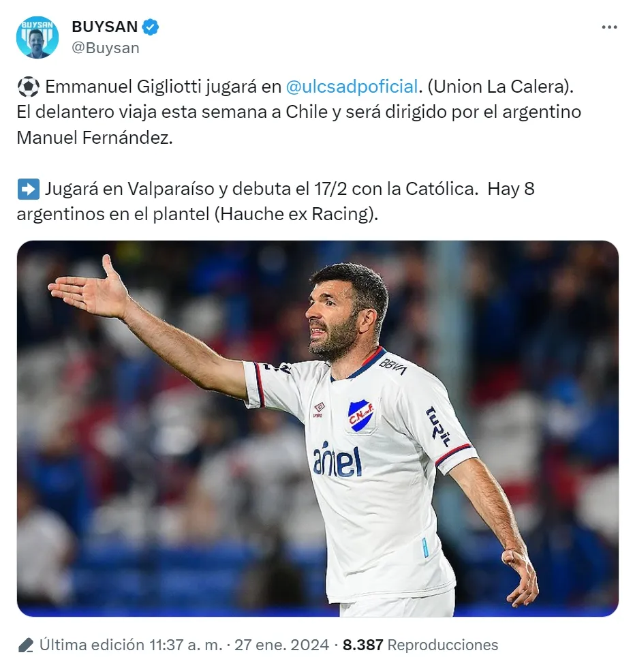Click the 8.387 views count

pyautogui.click(x=362, y=645)
